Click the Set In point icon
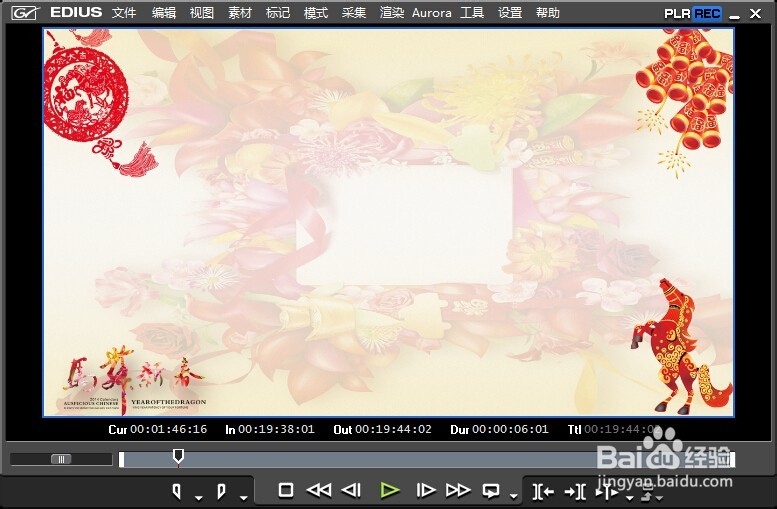The width and height of the screenshot is (777, 509). (x=176, y=491)
